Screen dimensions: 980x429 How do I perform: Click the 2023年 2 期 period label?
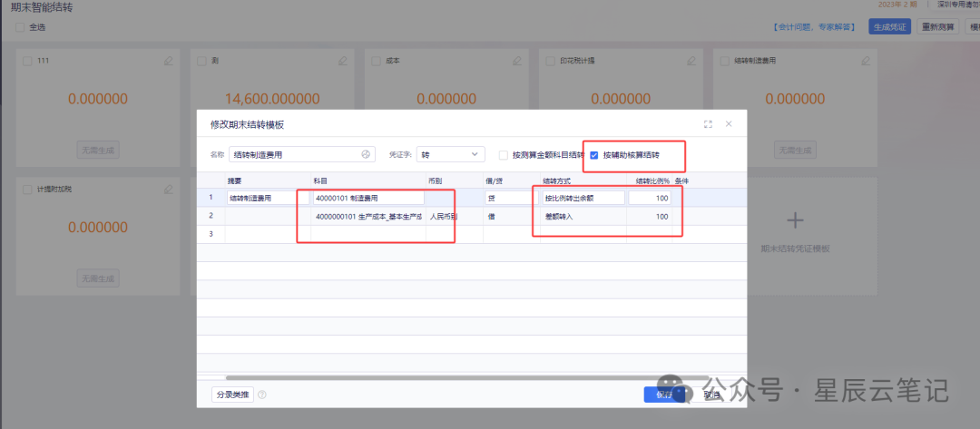[897, 5]
